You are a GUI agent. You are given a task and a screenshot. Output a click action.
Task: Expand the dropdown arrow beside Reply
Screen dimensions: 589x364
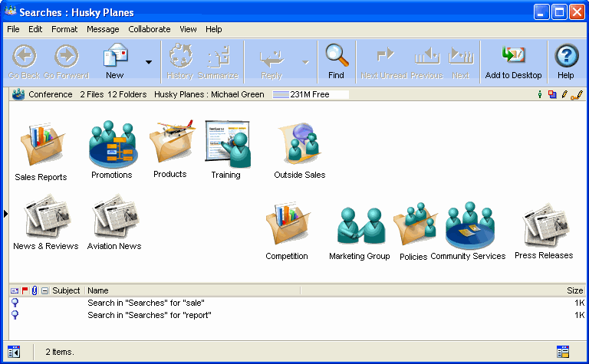pos(305,62)
